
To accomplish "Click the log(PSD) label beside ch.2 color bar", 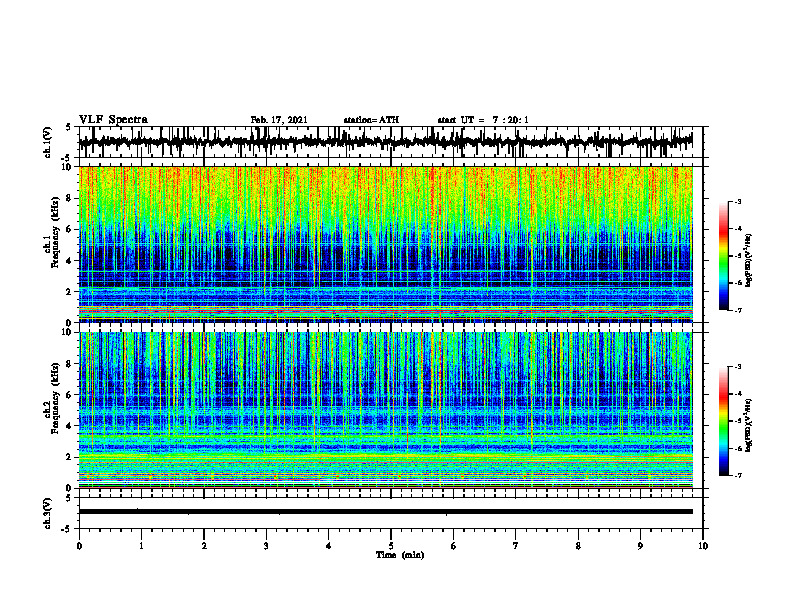I will click(749, 425).
